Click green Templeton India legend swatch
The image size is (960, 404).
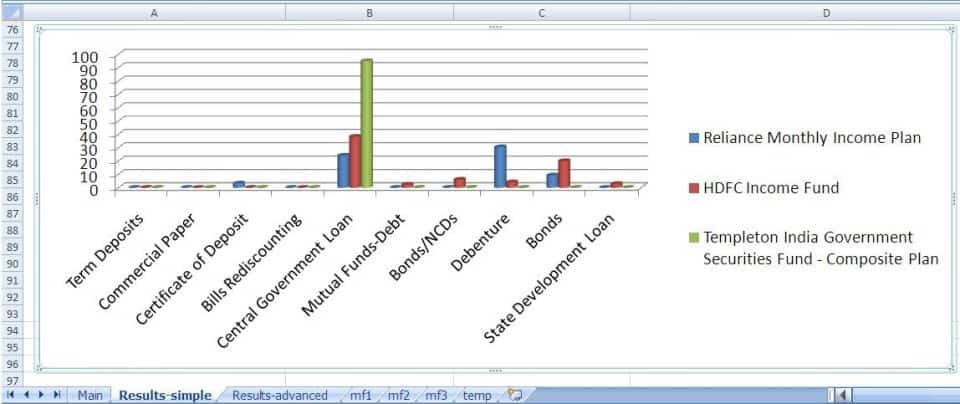(693, 238)
